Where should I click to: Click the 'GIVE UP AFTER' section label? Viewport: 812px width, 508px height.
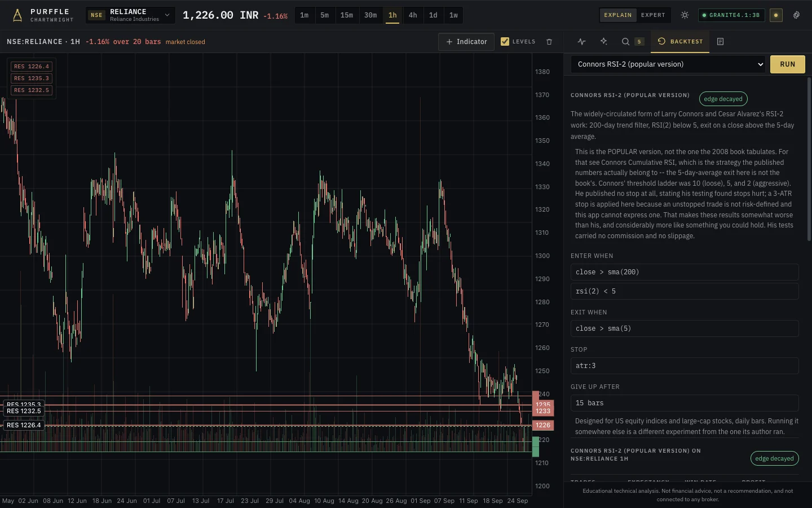595,387
